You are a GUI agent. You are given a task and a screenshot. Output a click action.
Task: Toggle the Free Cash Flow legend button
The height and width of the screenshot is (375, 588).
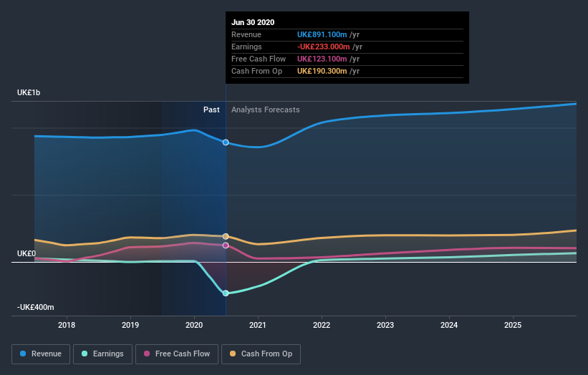coord(177,354)
